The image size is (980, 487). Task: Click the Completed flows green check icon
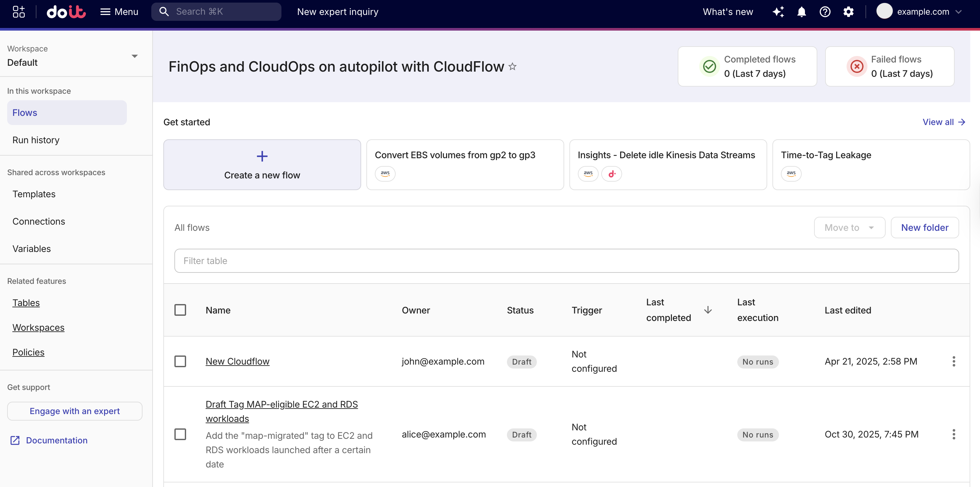click(x=709, y=67)
